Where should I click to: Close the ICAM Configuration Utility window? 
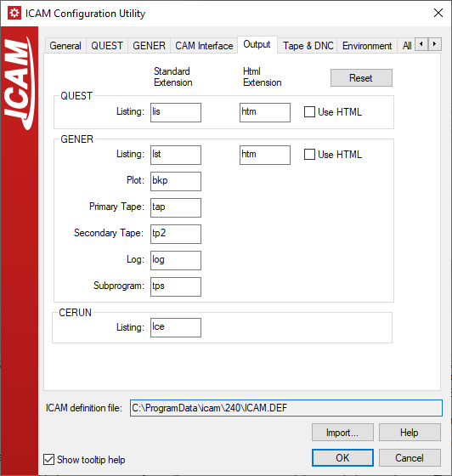438,13
